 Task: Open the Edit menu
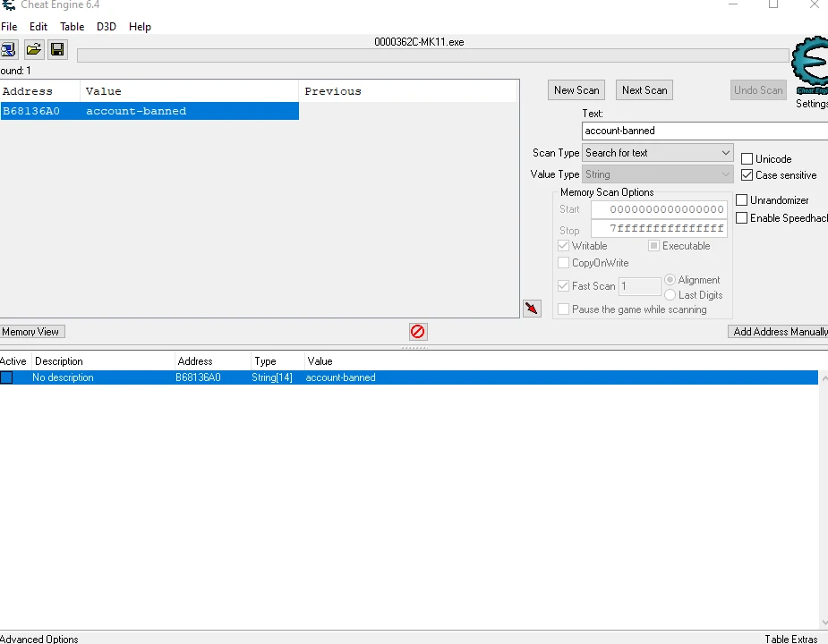click(x=38, y=27)
